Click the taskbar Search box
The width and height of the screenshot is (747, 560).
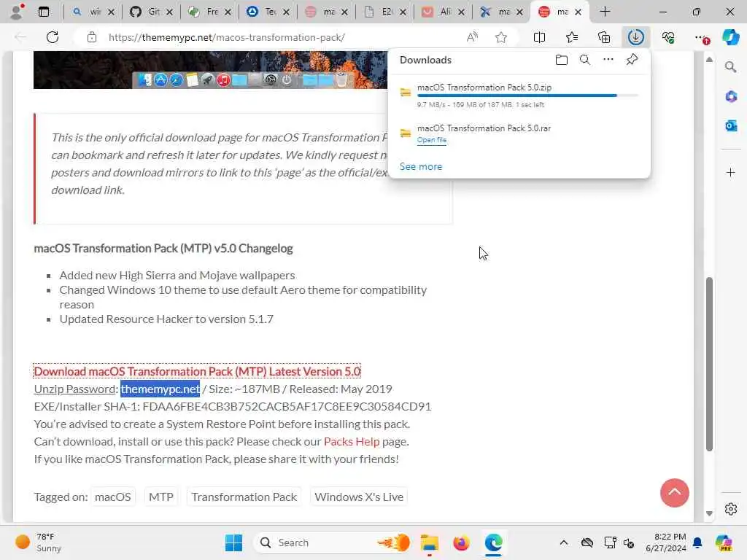332,542
